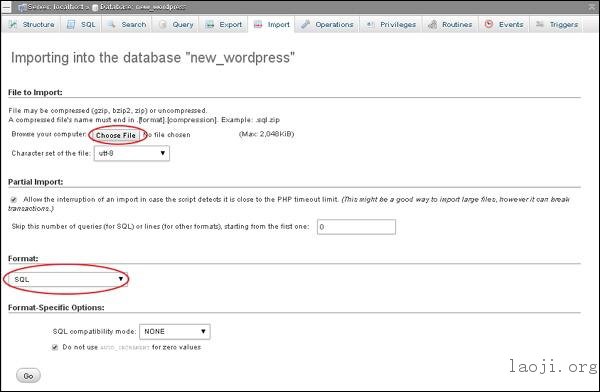
Task: Switch to the SQL tab
Action: pyautogui.click(x=81, y=24)
